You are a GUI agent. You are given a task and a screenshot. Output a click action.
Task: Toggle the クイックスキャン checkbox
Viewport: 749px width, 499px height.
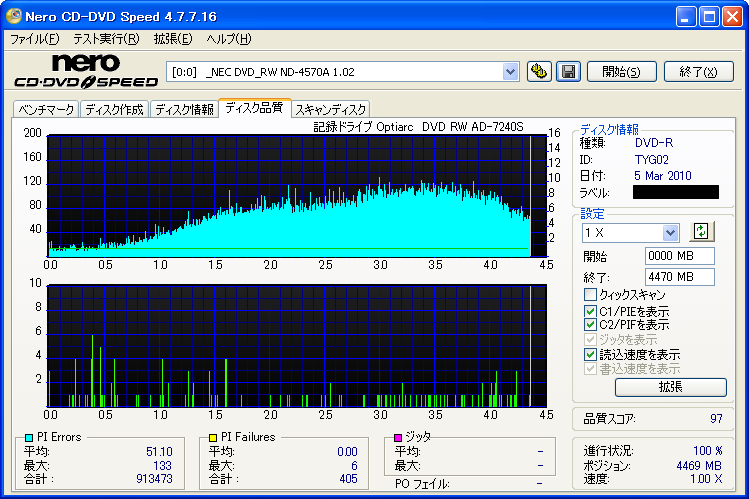(x=590, y=294)
